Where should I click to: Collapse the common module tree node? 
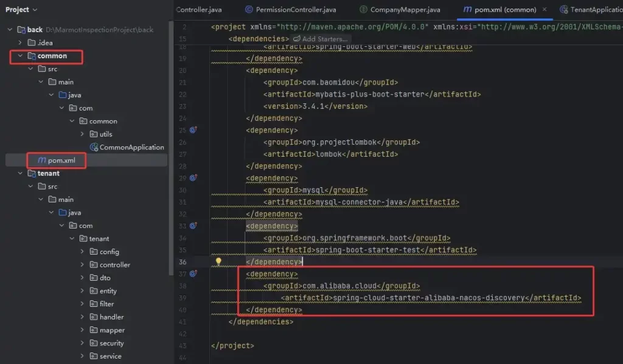pyautogui.click(x=20, y=56)
